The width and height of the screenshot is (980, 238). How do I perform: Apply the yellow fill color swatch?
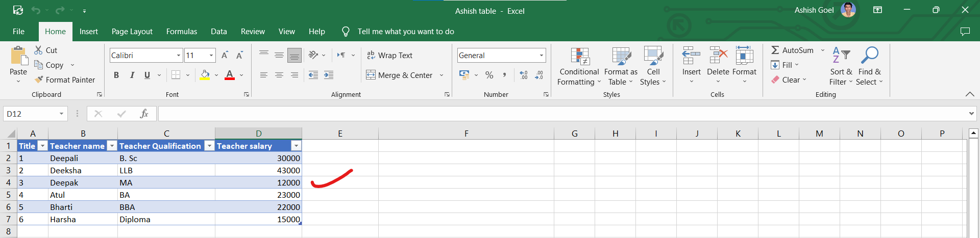point(205,75)
